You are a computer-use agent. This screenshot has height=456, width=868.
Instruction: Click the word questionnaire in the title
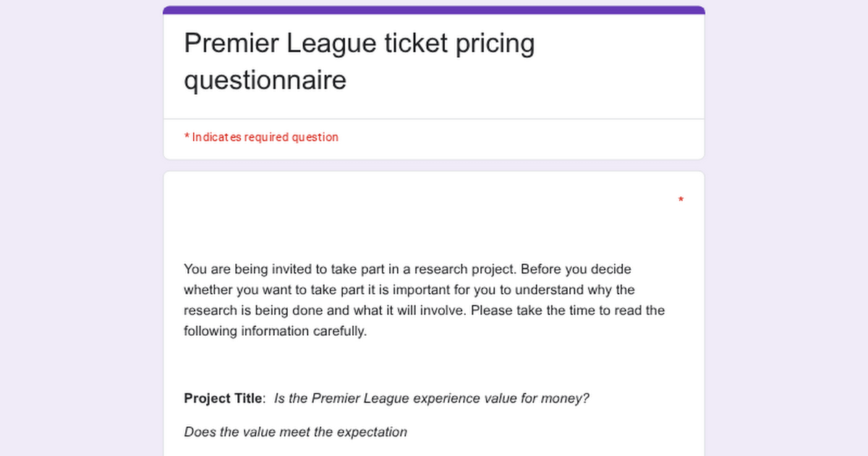coord(265,80)
